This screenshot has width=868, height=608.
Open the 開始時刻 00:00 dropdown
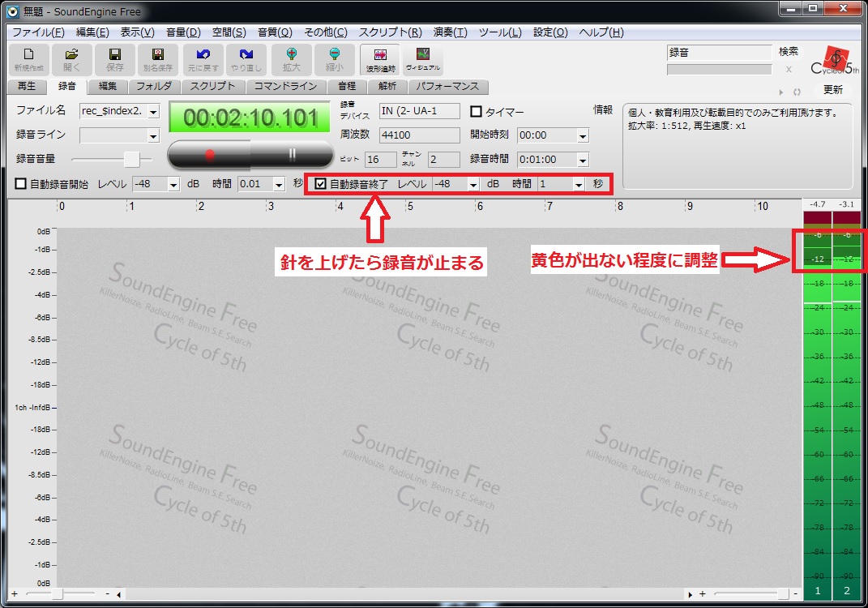pos(583,135)
